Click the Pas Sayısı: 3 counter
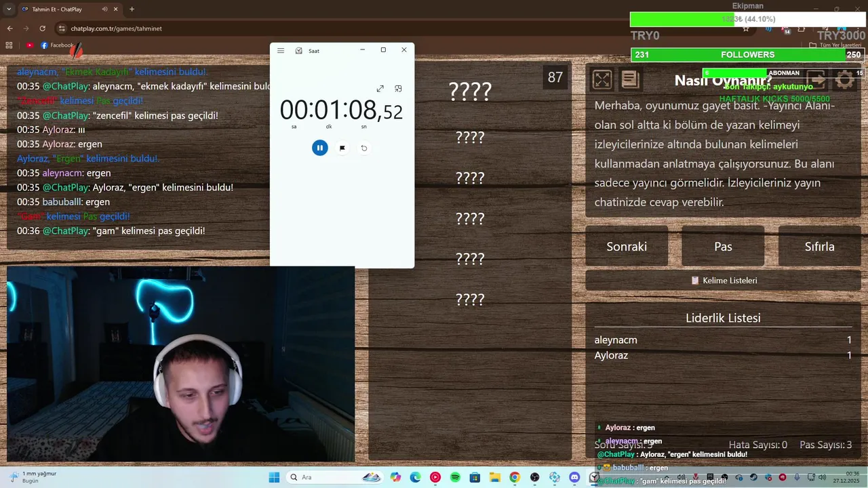Image resolution: width=868 pixels, height=488 pixels. pos(826,445)
